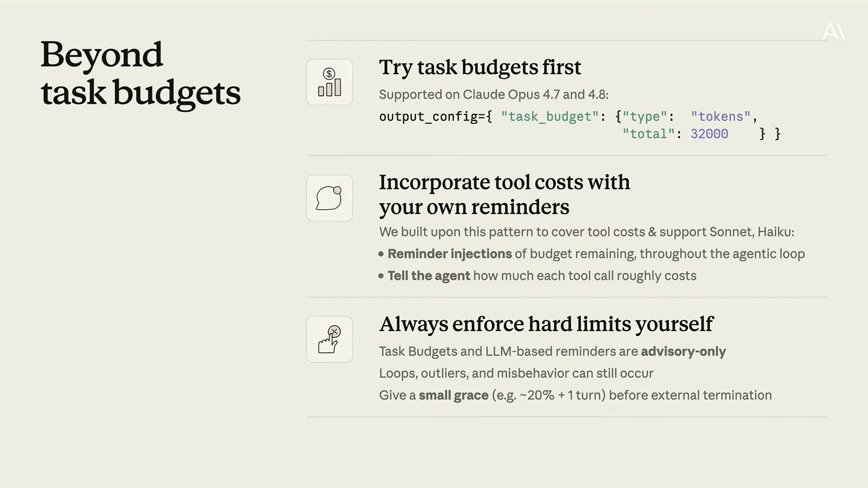Click the 'Beyond task budgets' slide title

click(x=140, y=73)
